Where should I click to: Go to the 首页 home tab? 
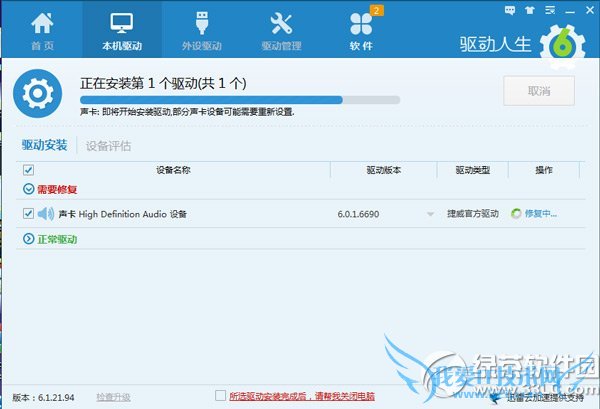pos(42,31)
